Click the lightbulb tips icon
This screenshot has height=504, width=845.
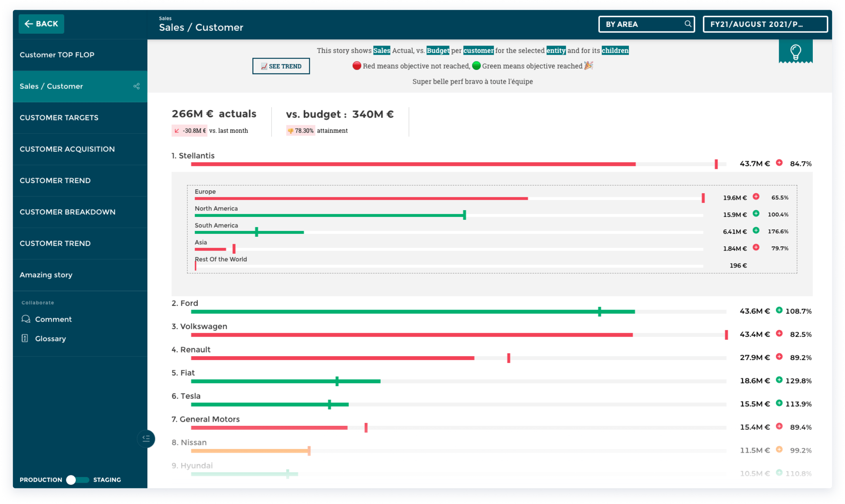795,52
